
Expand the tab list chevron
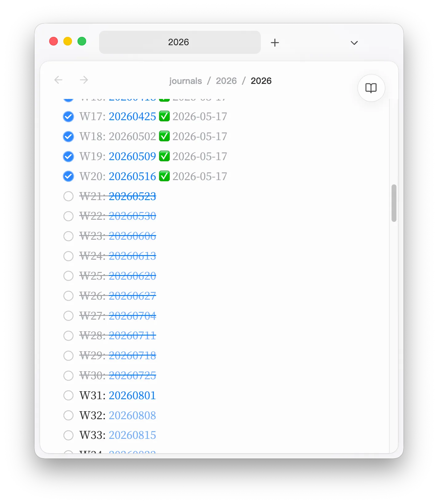[x=354, y=43]
